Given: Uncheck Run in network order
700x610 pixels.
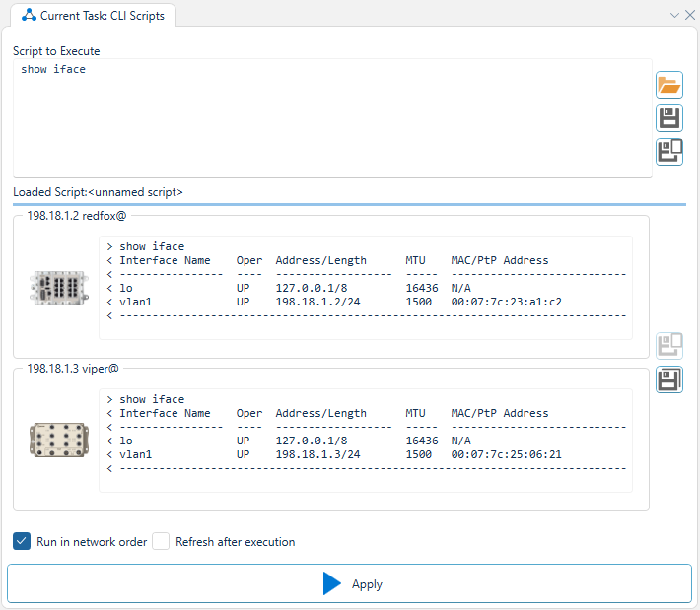Looking at the screenshot, I should tap(22, 541).
